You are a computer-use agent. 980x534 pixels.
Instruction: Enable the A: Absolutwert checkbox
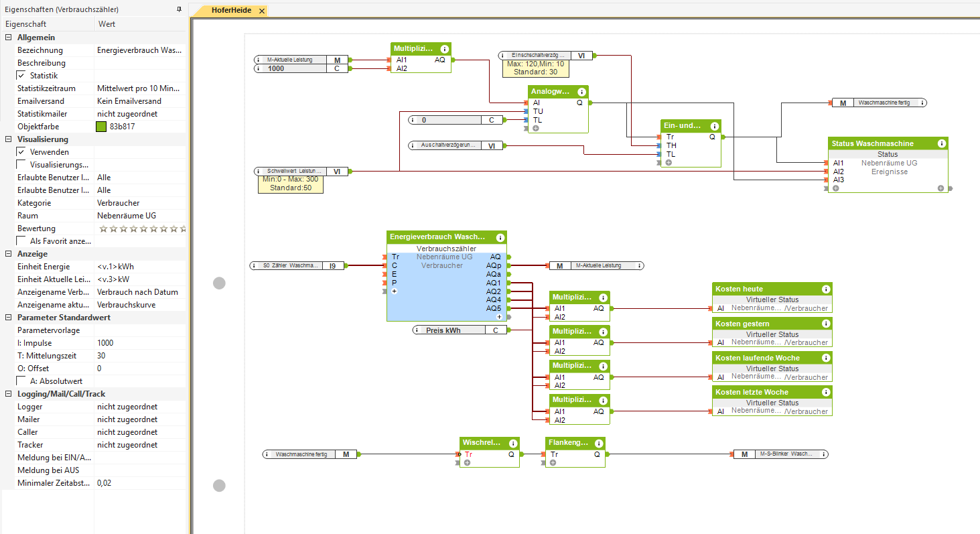tap(21, 381)
